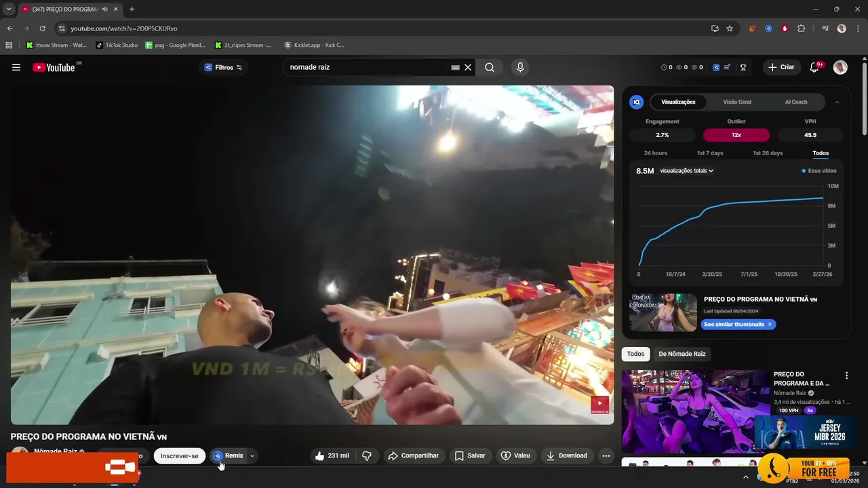Click the page vertical scrollbar
This screenshot has width=868, height=488.
coord(864,98)
